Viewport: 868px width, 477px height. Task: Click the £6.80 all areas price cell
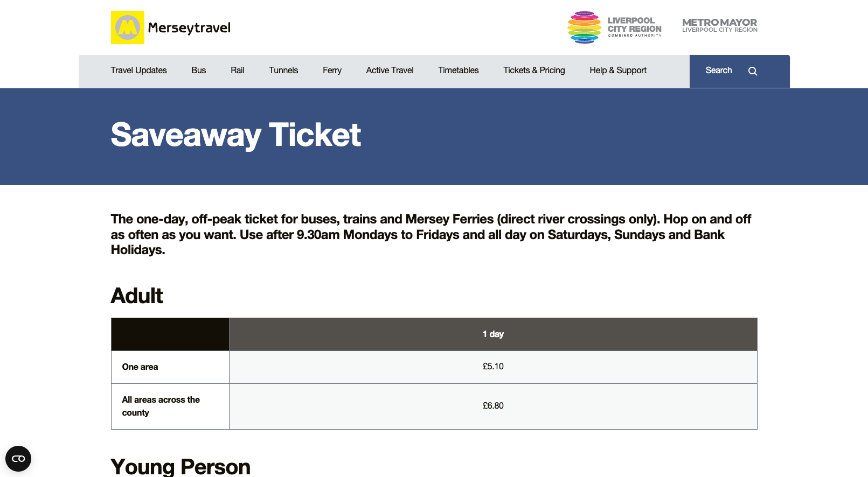click(x=493, y=406)
